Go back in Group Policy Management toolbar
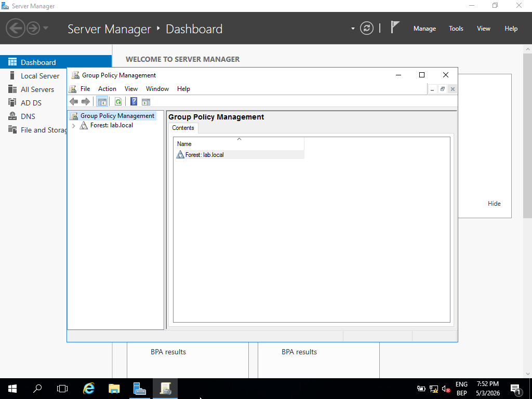Viewport: 532px width, 399px height. click(x=74, y=101)
